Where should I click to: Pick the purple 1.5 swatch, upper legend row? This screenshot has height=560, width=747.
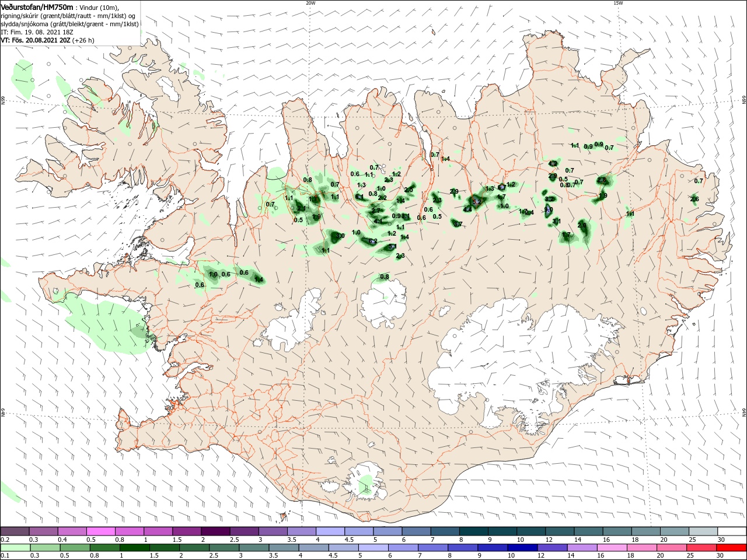(x=186, y=531)
